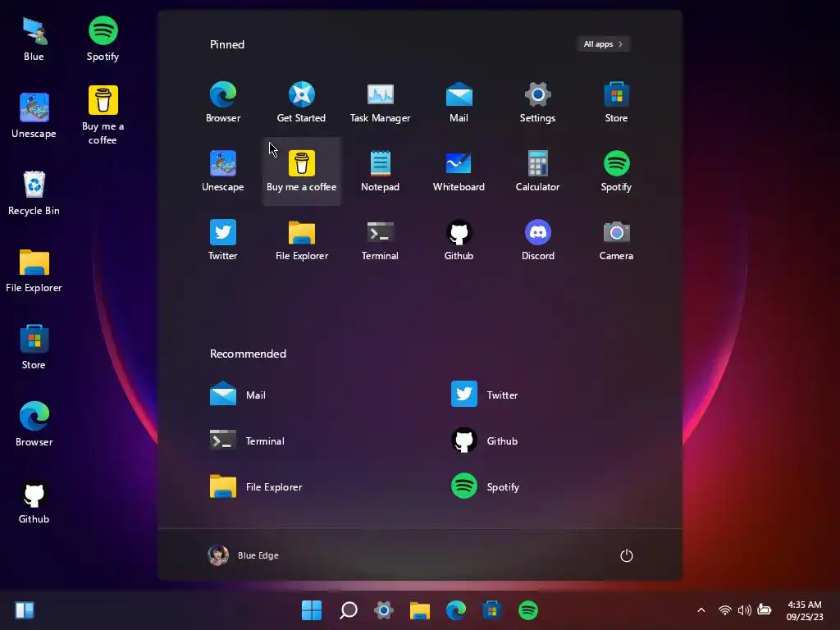
Task: Open pinned Mail app
Action: [459, 103]
